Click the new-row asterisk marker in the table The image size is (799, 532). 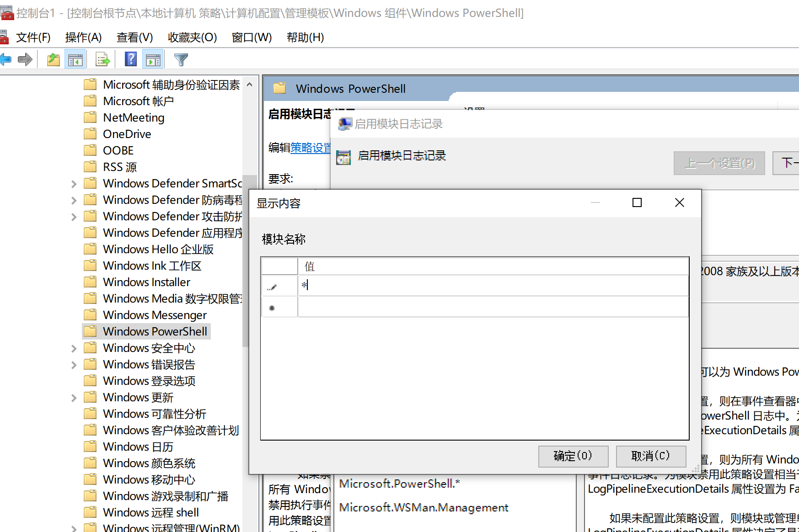point(272,308)
